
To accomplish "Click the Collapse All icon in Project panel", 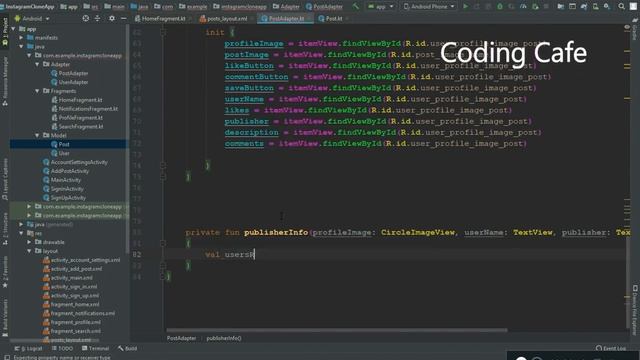I will 98,18.
